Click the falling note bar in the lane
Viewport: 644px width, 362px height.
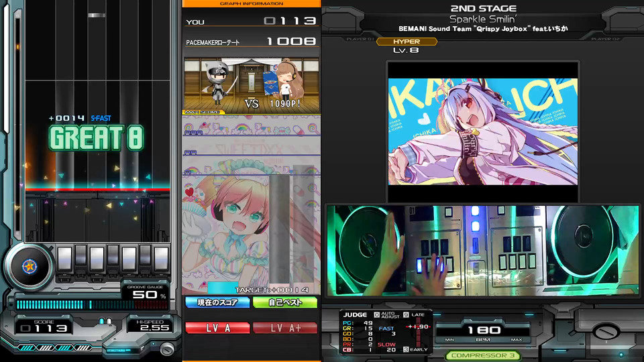tap(97, 15)
